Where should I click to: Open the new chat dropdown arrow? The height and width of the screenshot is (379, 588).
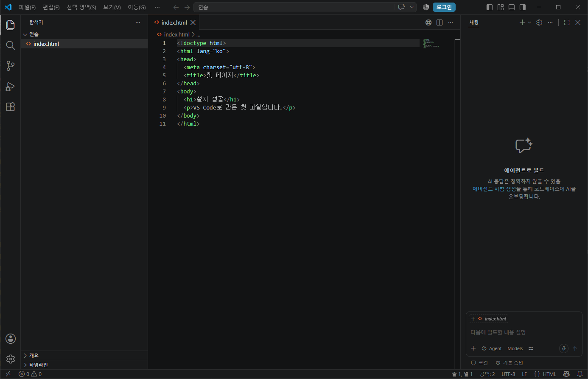(529, 22)
